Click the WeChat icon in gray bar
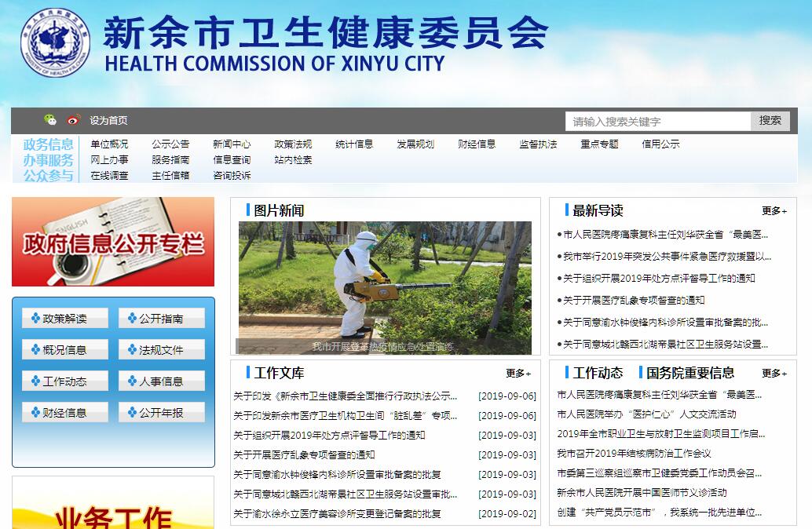 coord(50,120)
